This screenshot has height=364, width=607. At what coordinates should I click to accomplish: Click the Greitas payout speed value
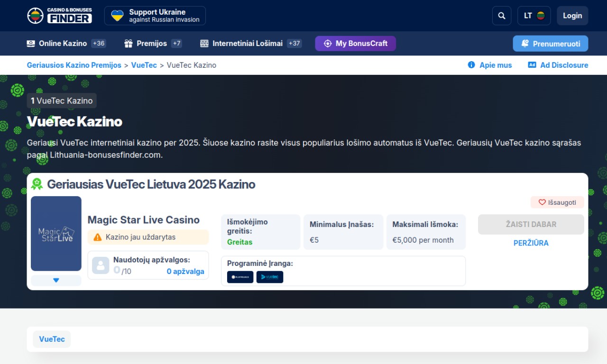pyautogui.click(x=240, y=242)
